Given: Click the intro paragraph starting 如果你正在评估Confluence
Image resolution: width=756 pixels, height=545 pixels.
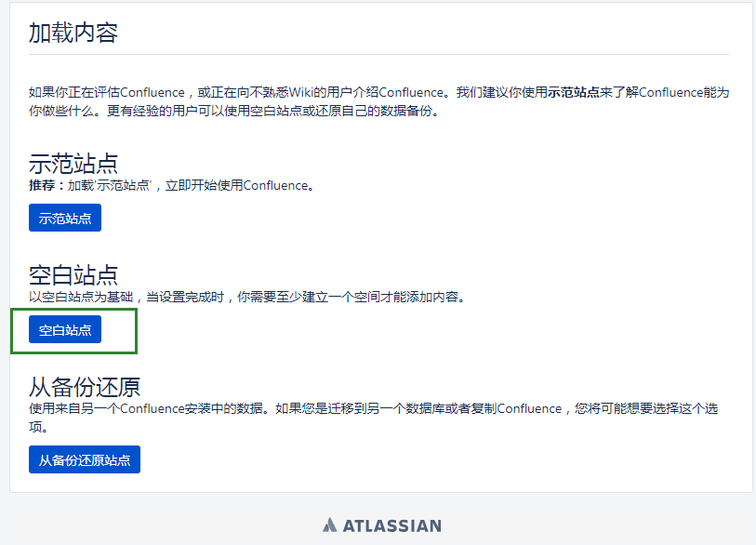Looking at the screenshot, I should coord(379,101).
